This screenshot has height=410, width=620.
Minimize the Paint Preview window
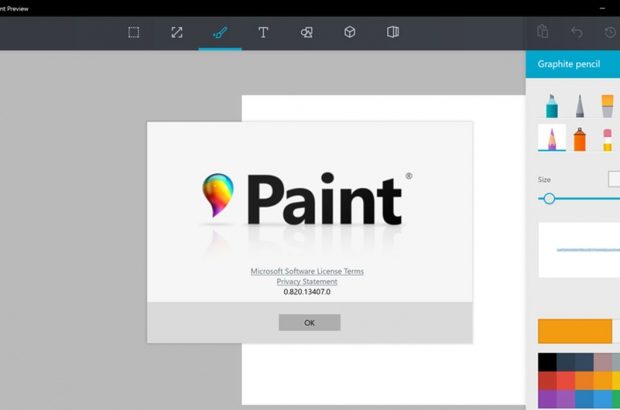pyautogui.click(x=603, y=8)
